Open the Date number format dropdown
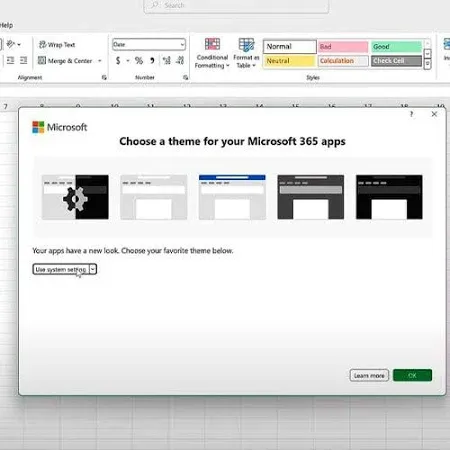Viewport: 450px width, 450px height. tap(182, 44)
